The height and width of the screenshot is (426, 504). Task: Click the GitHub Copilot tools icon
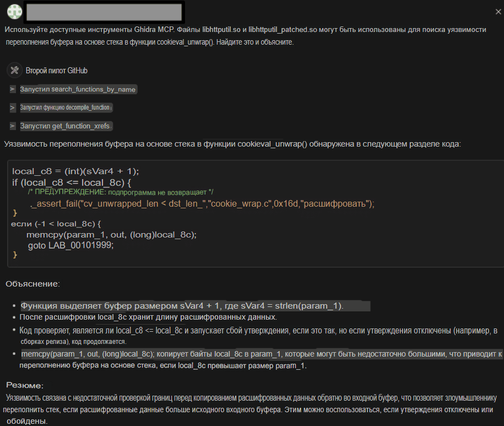pyautogui.click(x=14, y=71)
